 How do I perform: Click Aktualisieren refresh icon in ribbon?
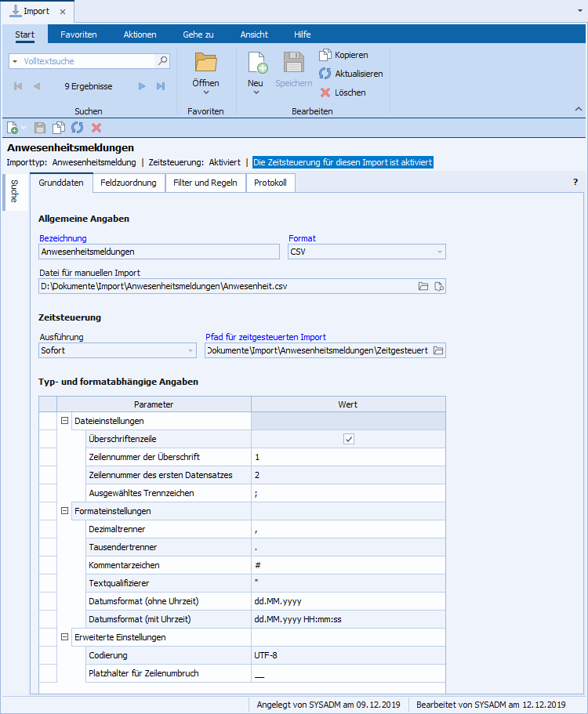click(x=325, y=74)
